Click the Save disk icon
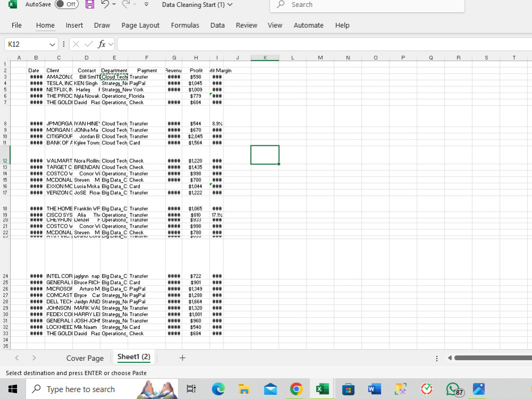The image size is (532, 399). pos(89,4)
